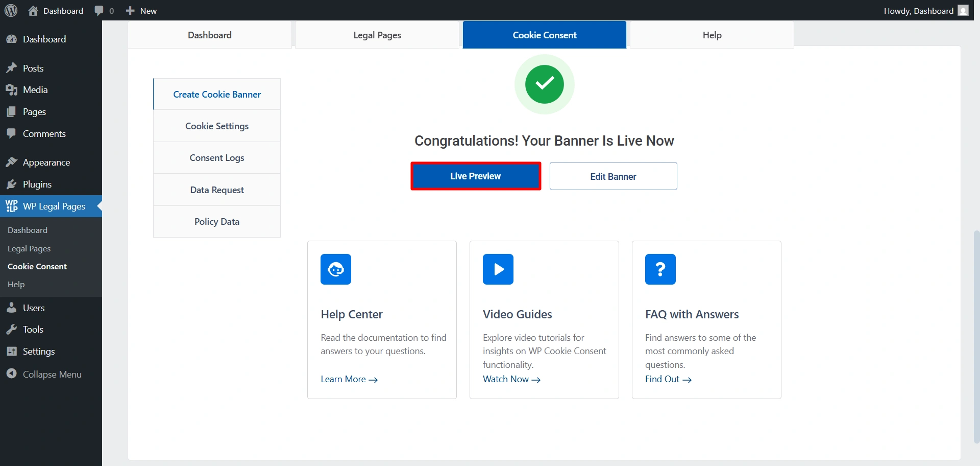Click the Edit Banner button
The width and height of the screenshot is (980, 466).
pos(613,176)
